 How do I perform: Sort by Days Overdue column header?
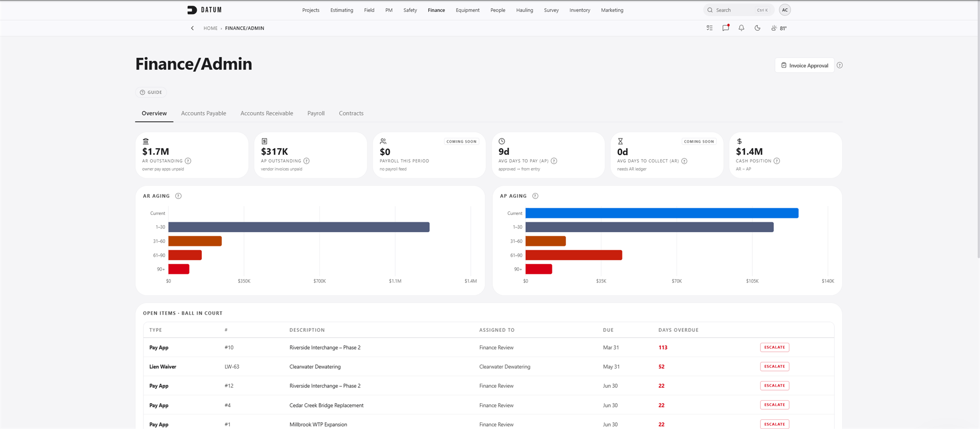pos(678,330)
